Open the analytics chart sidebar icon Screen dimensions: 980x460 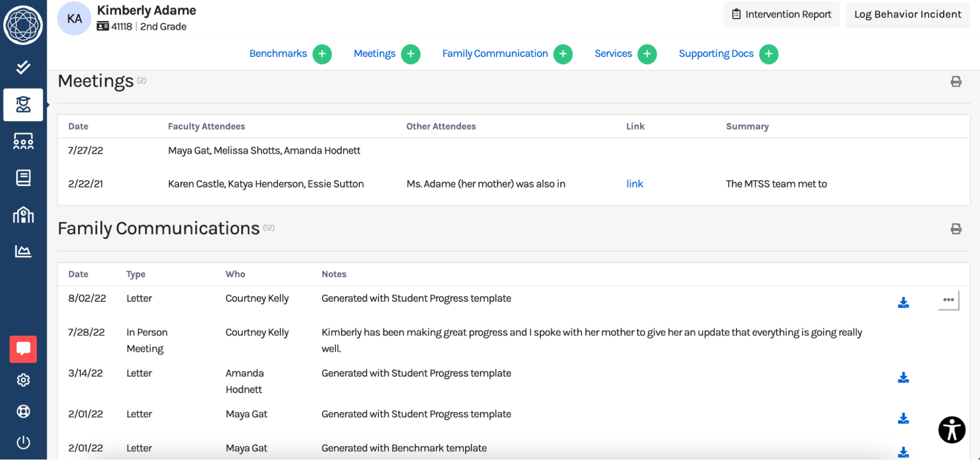click(x=23, y=251)
